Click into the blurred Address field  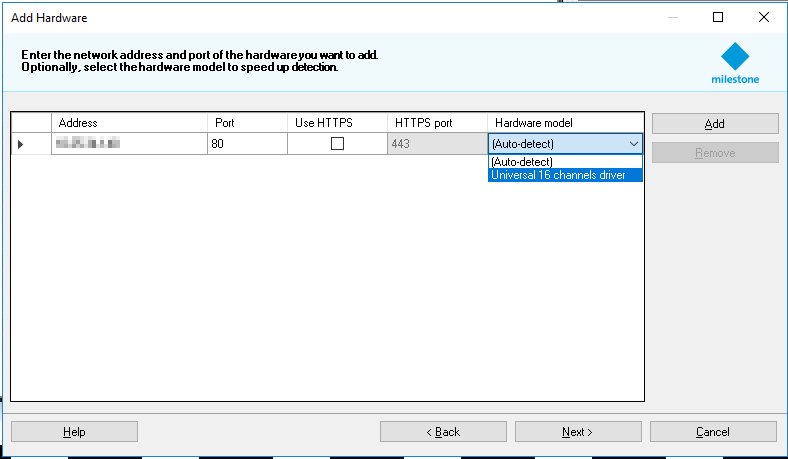tap(128, 144)
